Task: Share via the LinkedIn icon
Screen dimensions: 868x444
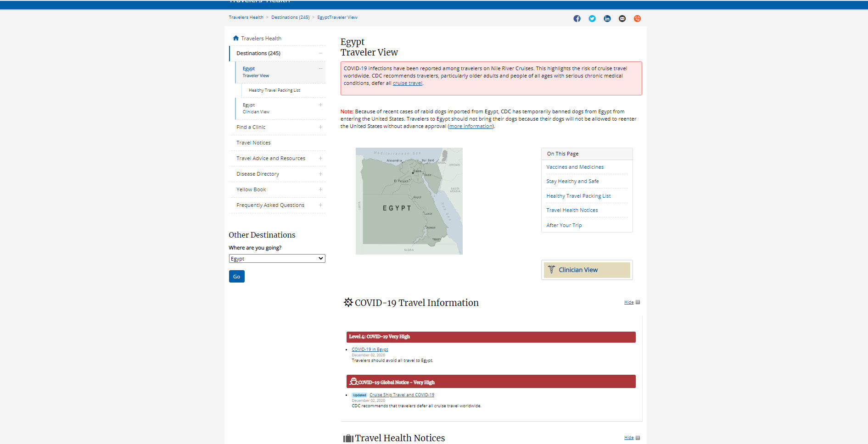Action: (607, 19)
